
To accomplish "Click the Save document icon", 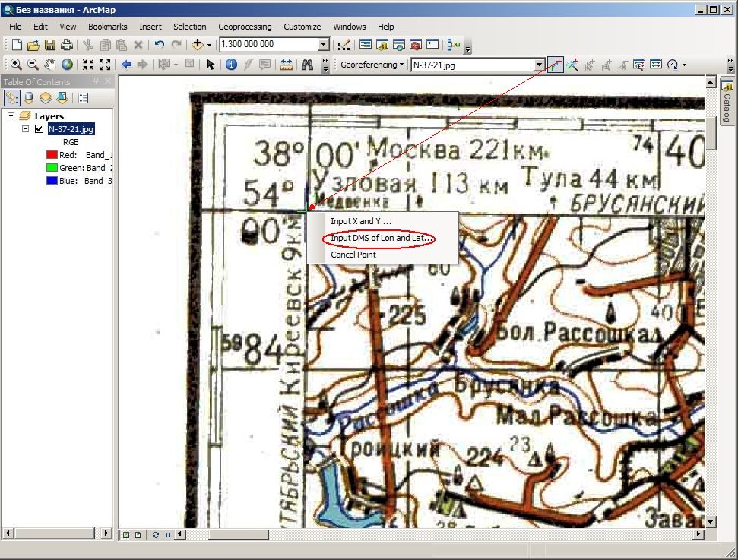I will click(x=50, y=45).
